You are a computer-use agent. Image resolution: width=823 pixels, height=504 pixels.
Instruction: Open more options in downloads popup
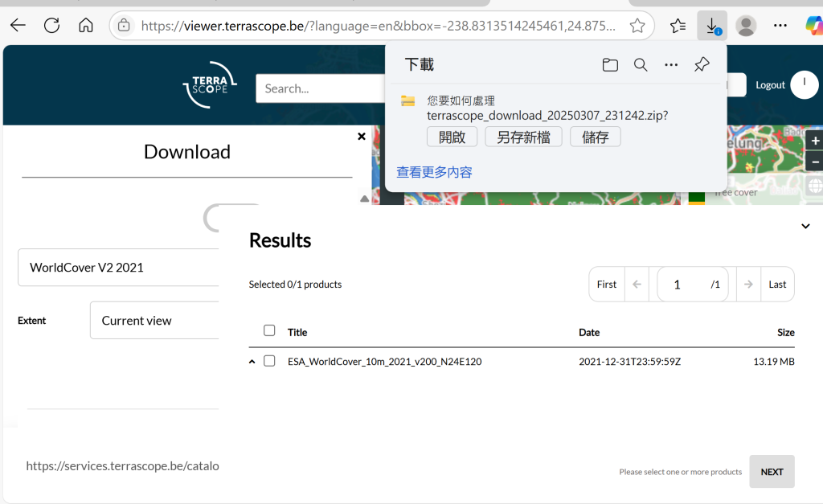click(671, 64)
